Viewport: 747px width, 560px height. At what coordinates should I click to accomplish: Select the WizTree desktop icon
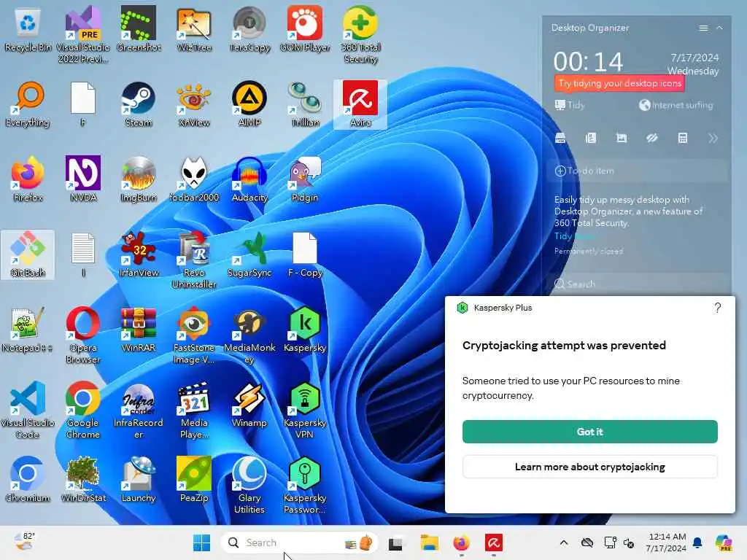point(194,29)
